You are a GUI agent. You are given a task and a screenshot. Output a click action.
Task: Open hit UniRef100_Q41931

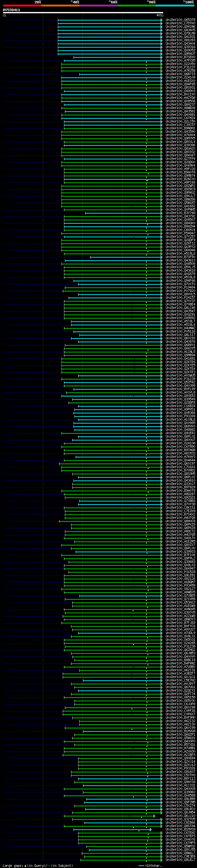click(180, 37)
